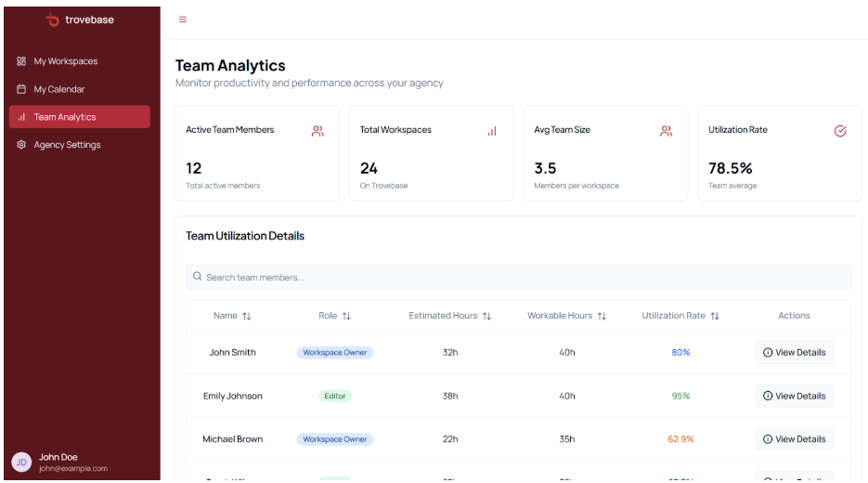
Task: View Details for Michael Brown
Action: click(794, 438)
